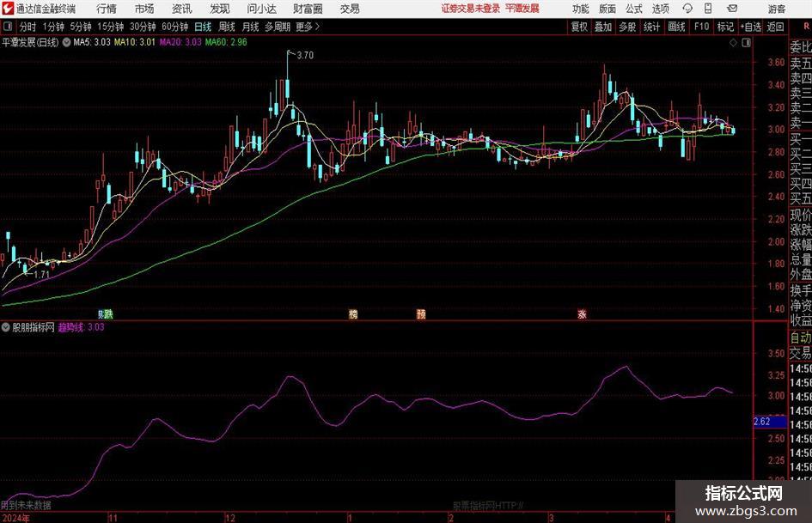Click the 通达信 red logo icon

click(x=8, y=9)
